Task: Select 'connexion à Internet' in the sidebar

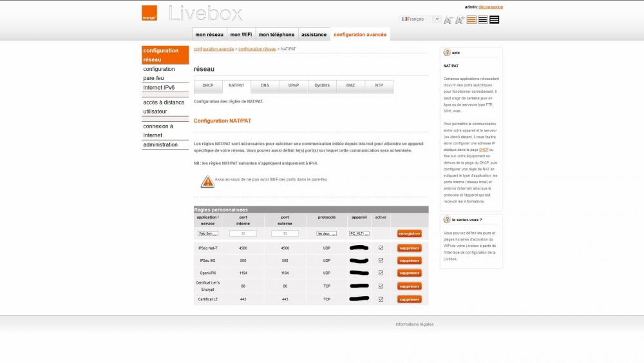Action: (165, 131)
